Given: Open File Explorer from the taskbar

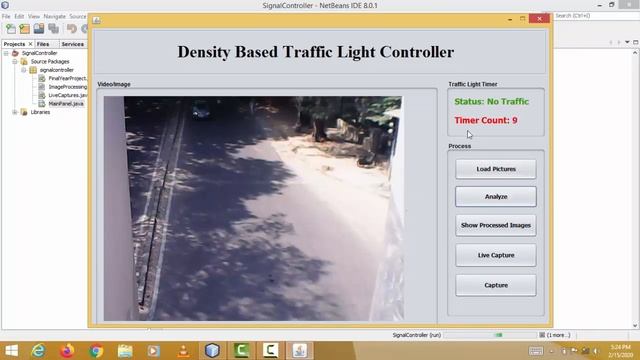Looking at the screenshot, I should coord(125,351).
